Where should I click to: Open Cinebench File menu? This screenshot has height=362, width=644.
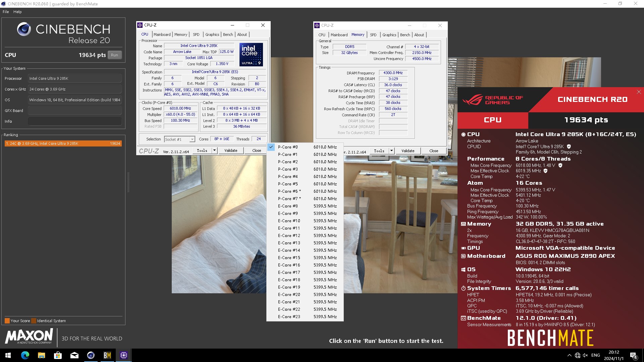6,12
